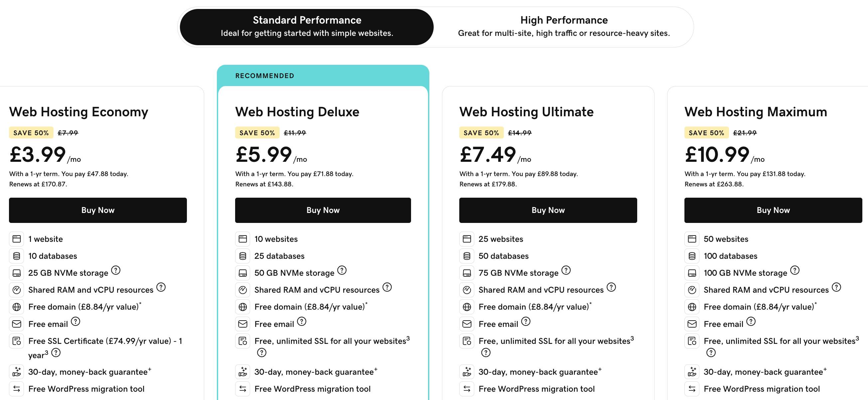Viewport: 868px width, 400px height.
Task: Click Deluxe Shared RAM and vCPU help icon
Action: (387, 287)
